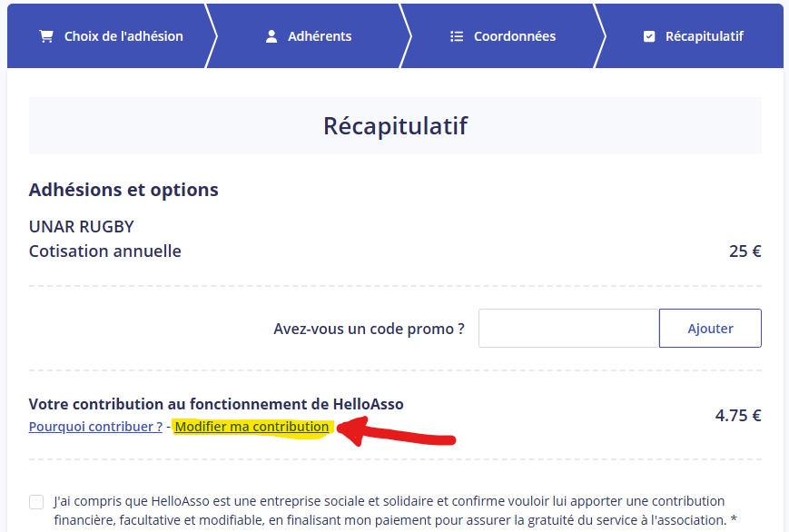Click the person icon beside Adhérents
This screenshot has width=789, height=532.
tap(271, 36)
